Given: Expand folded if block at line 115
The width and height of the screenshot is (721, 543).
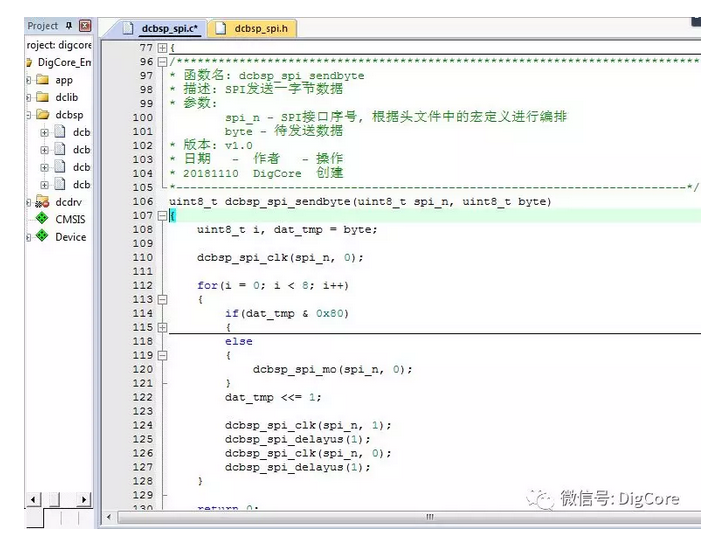Looking at the screenshot, I should tap(162, 328).
